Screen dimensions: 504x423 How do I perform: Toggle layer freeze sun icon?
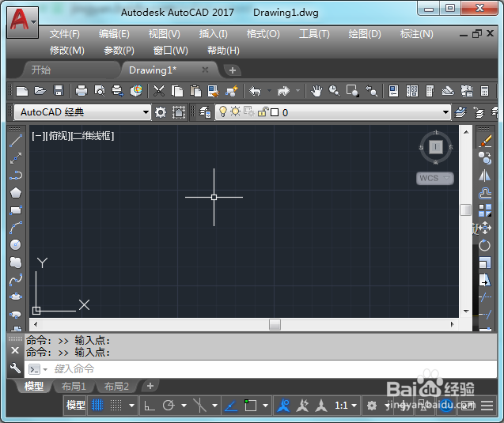coord(235,112)
